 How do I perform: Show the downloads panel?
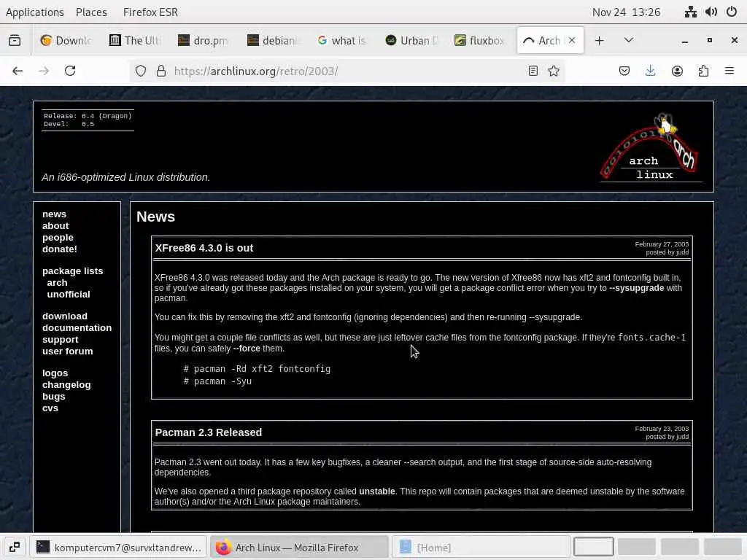coord(650,71)
